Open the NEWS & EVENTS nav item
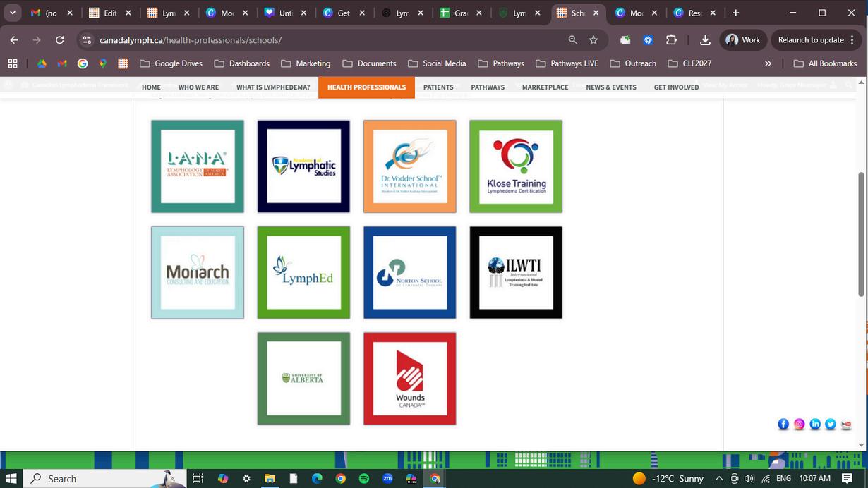The image size is (868, 488). click(611, 87)
